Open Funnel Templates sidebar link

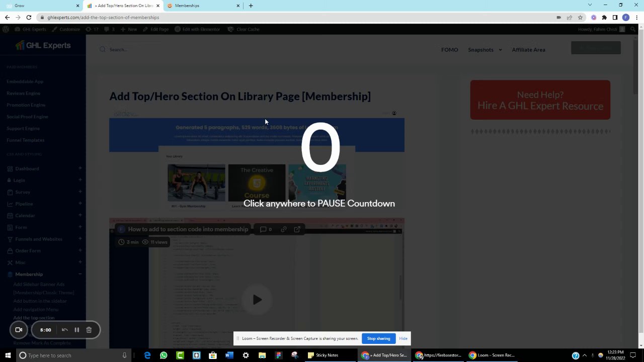coord(26,140)
